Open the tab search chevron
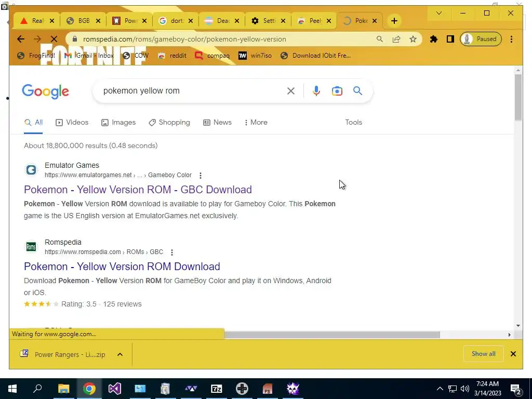 438,13
